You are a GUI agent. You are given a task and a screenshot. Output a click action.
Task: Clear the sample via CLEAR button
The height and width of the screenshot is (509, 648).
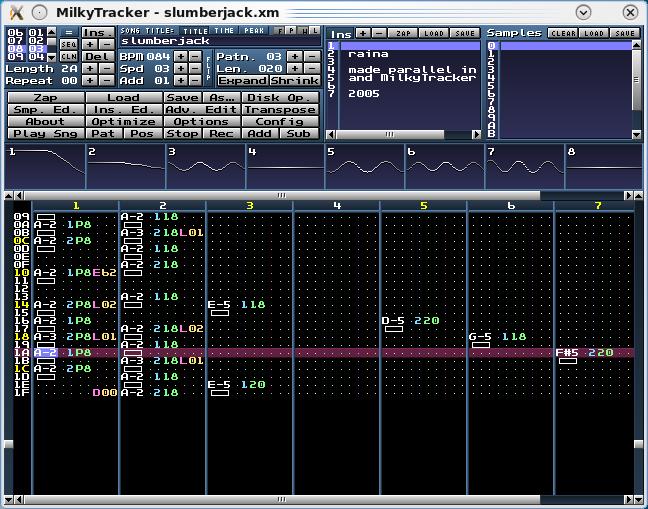[x=562, y=33]
